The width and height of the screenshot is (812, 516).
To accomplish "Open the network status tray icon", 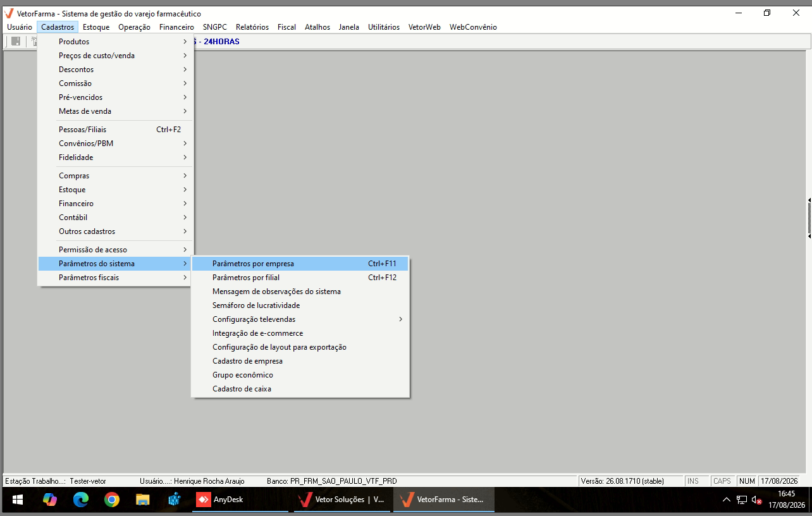I will click(742, 500).
